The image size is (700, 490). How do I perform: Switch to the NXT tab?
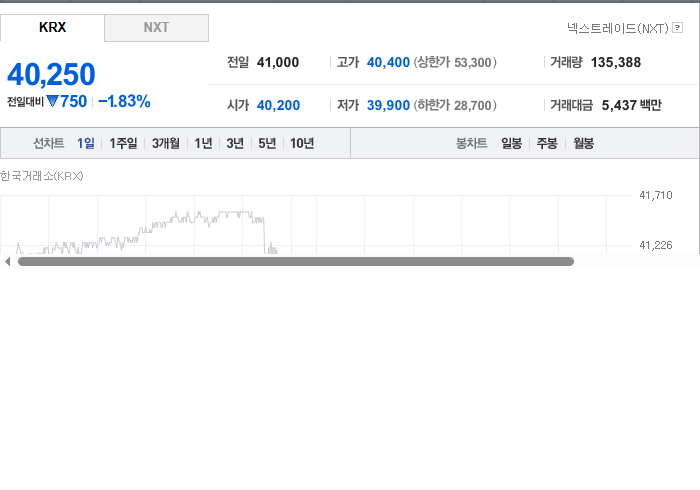[156, 28]
